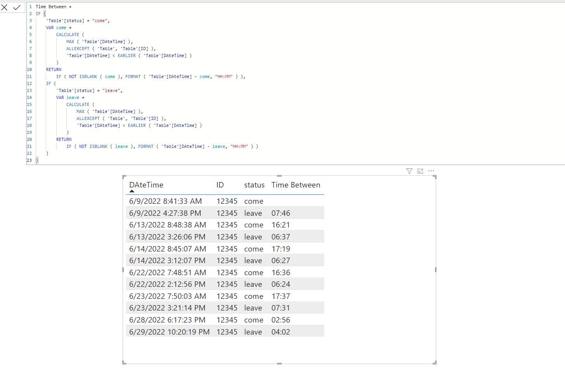Click the Time Between value 16:21
The image size is (565, 392).
coord(281,225)
